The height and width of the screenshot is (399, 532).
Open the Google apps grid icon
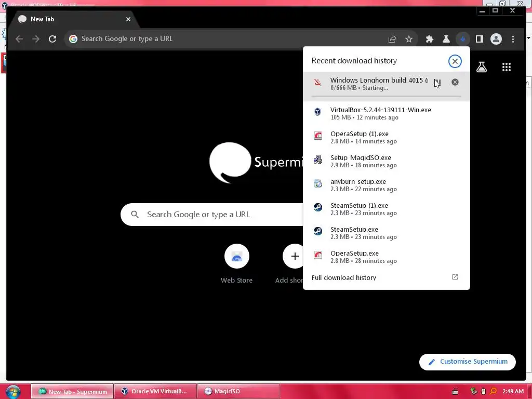pos(506,67)
